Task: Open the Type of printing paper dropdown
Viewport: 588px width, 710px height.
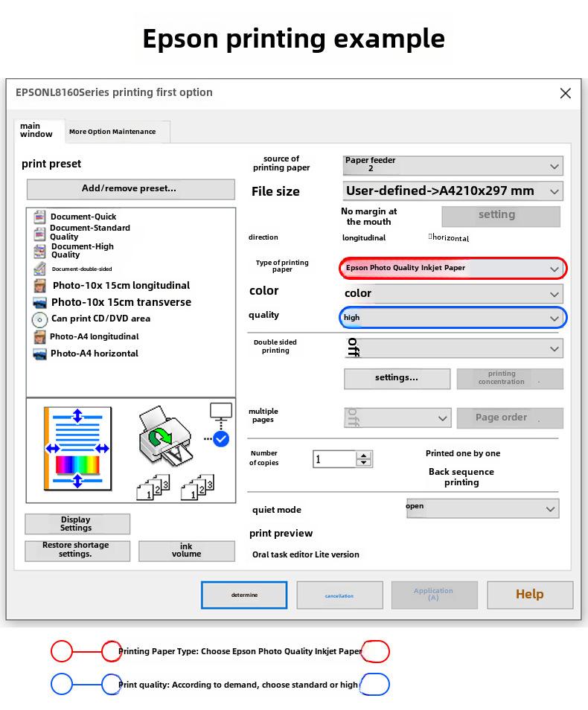Action: [x=453, y=268]
